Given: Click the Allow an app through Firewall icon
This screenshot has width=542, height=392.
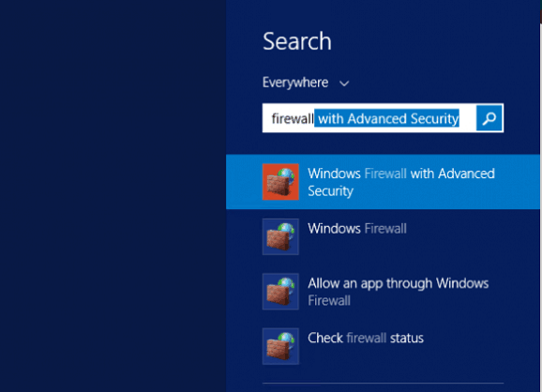Looking at the screenshot, I should point(280,292).
